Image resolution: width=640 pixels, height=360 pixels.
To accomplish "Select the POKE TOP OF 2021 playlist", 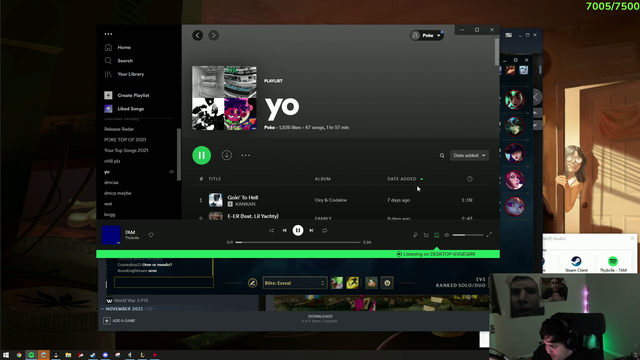I will coord(125,140).
